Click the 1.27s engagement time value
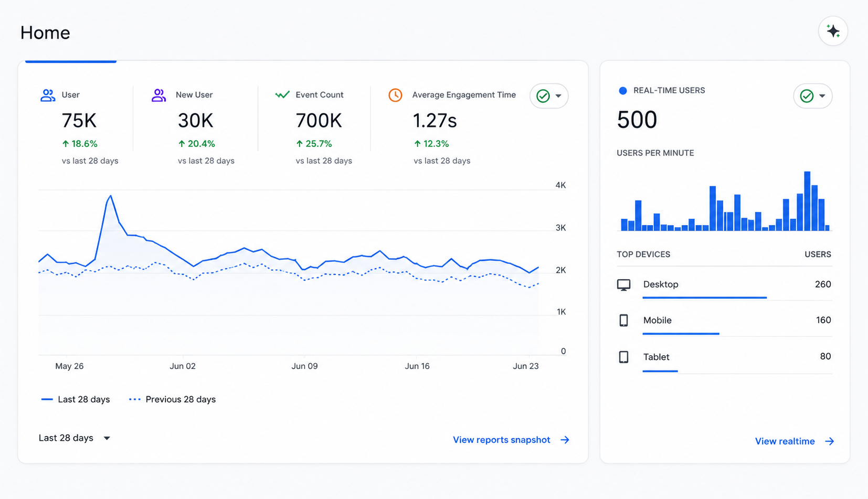The image size is (868, 499). click(435, 121)
